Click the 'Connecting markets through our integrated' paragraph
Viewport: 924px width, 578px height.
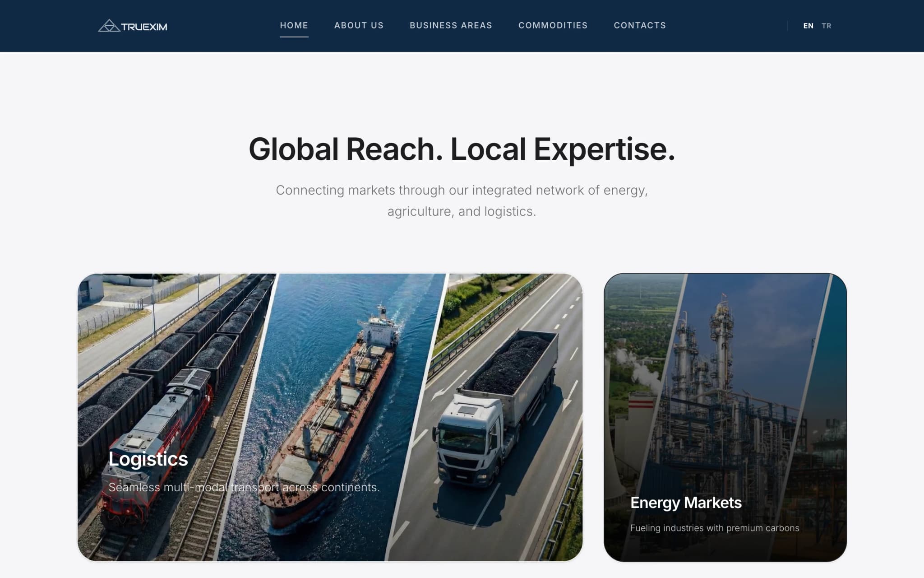click(x=462, y=200)
